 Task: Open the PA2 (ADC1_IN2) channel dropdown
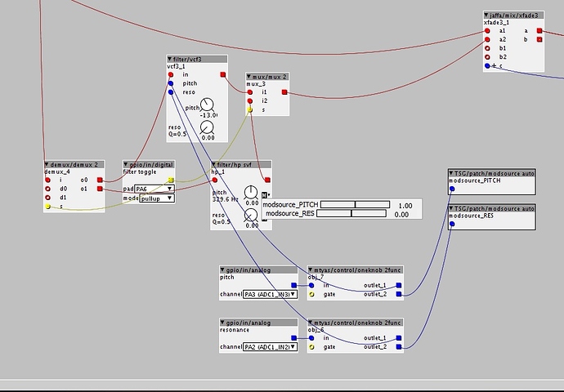click(270, 347)
